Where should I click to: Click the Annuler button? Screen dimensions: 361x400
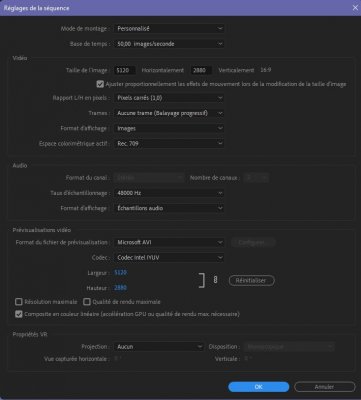[324, 387]
